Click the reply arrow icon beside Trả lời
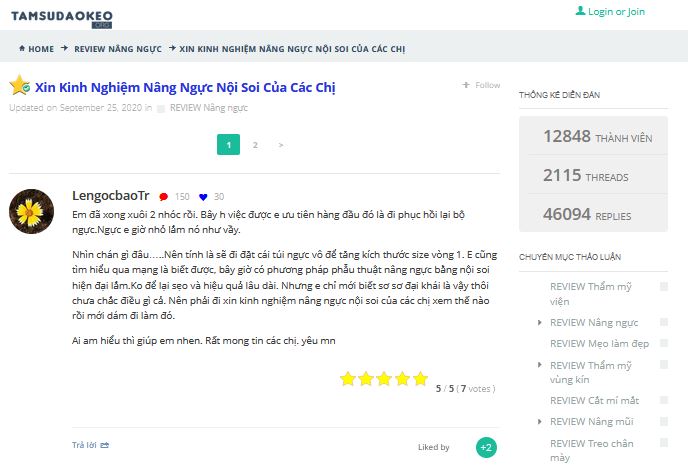Screen dimensions: 688x471 point(104,445)
